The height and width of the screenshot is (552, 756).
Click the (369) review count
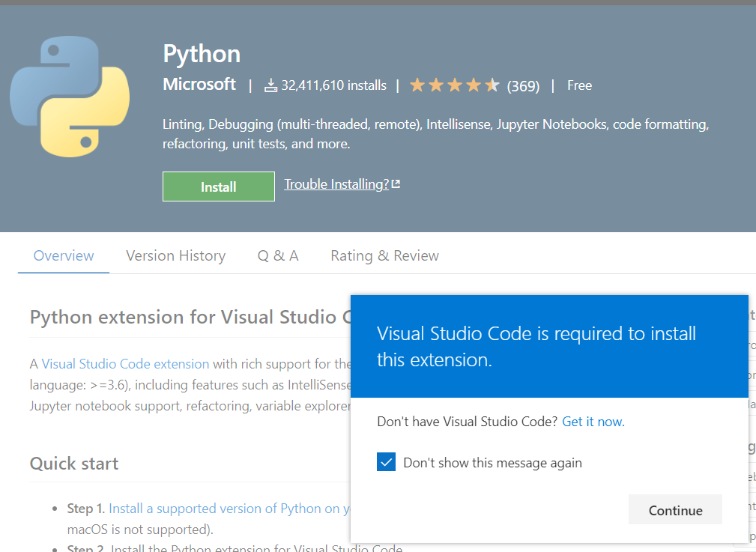[523, 86]
